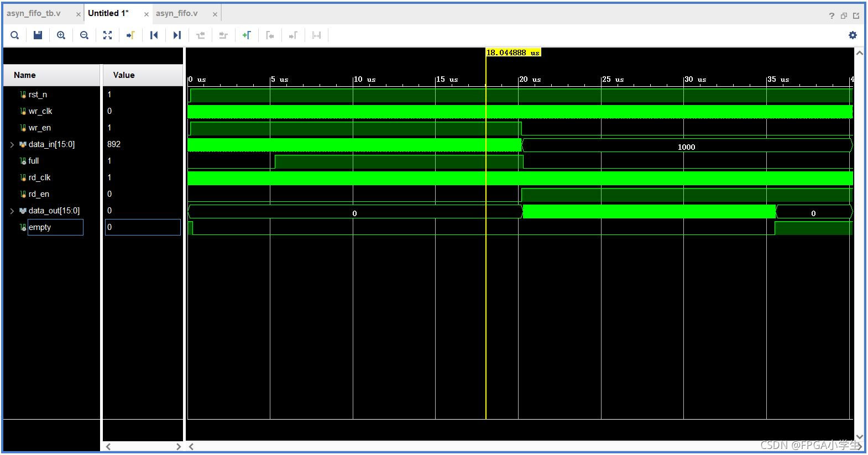Close the asyn_fifo.v tab
The width and height of the screenshot is (868, 455).
point(215,14)
